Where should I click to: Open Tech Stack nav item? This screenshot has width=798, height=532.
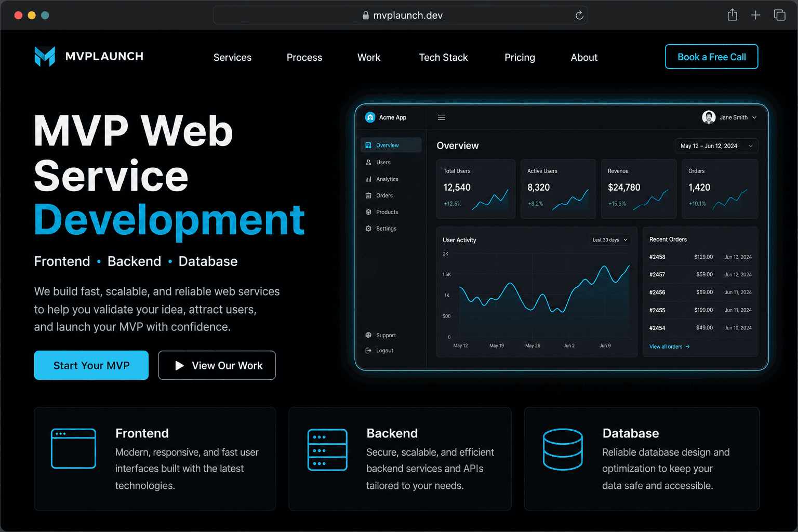tap(444, 58)
